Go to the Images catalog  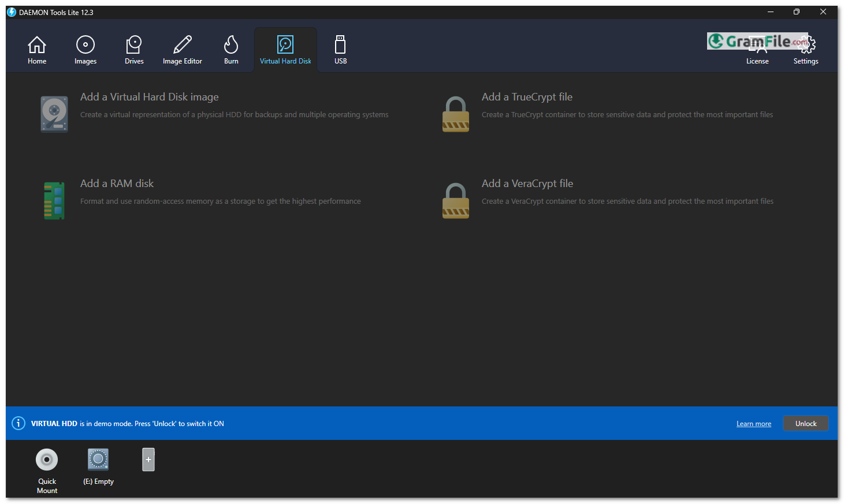[85, 50]
